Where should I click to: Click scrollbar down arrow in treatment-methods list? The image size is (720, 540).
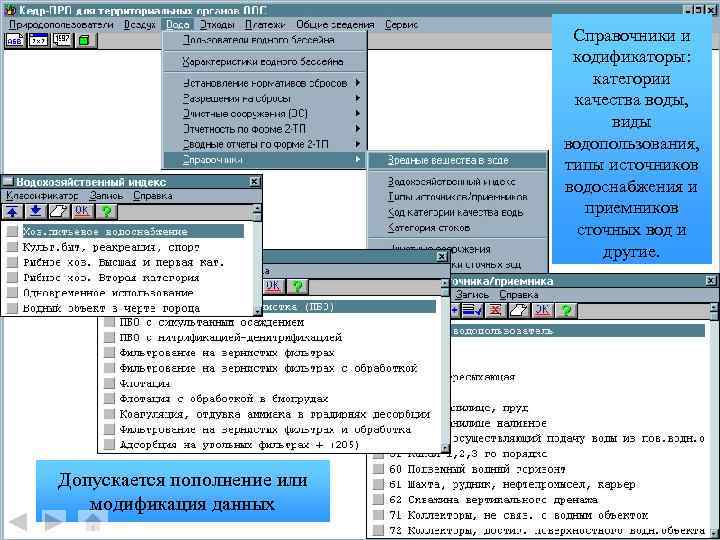(x=444, y=448)
